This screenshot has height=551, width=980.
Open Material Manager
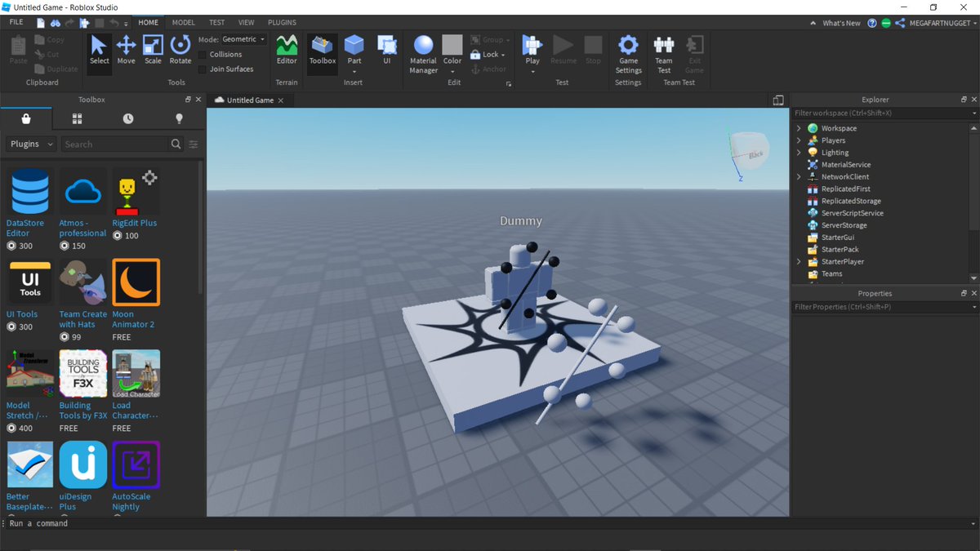[x=423, y=54]
